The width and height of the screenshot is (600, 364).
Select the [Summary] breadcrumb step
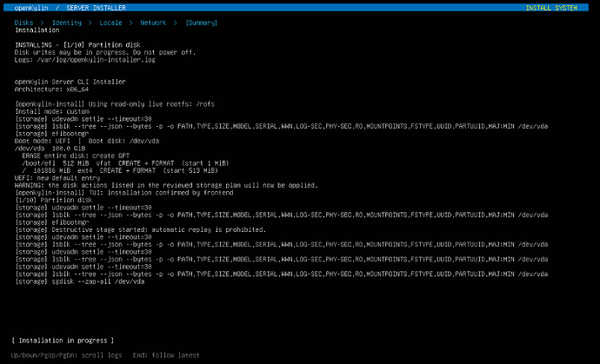201,23
